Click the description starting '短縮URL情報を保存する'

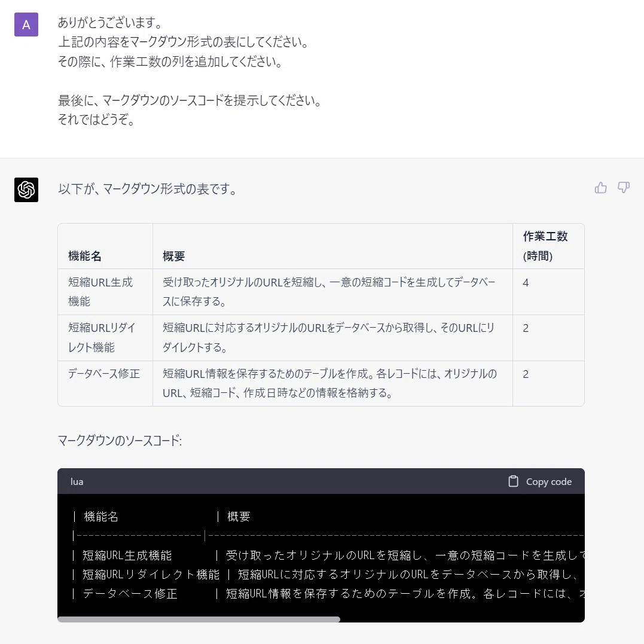coord(330,383)
